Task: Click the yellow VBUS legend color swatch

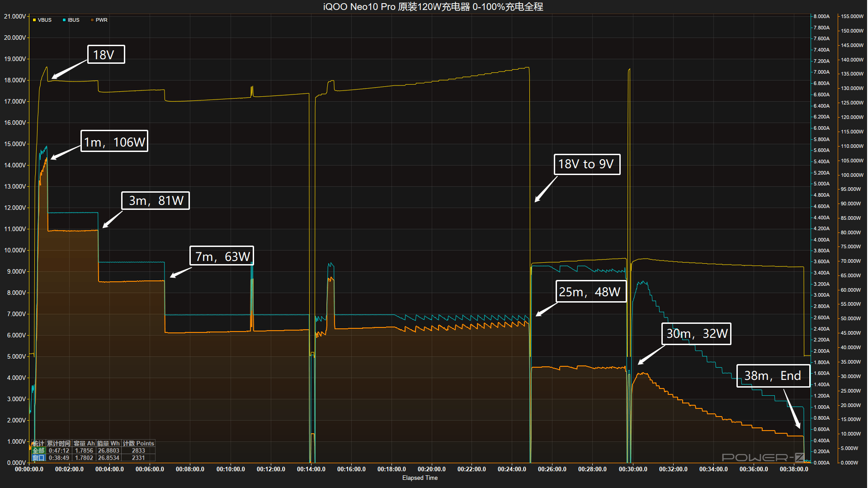Action: (34, 20)
